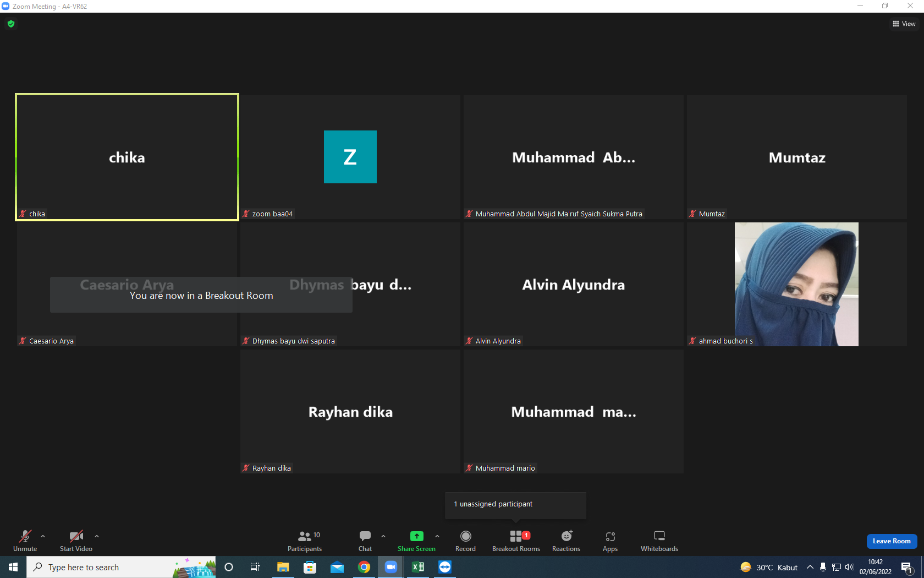Start the video camera
Image resolution: width=924 pixels, height=578 pixels.
click(76, 541)
